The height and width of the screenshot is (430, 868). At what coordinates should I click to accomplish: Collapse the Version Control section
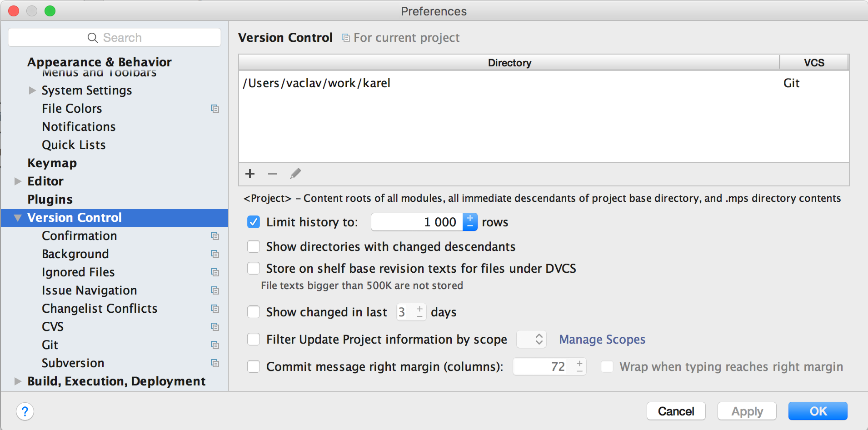tap(18, 218)
